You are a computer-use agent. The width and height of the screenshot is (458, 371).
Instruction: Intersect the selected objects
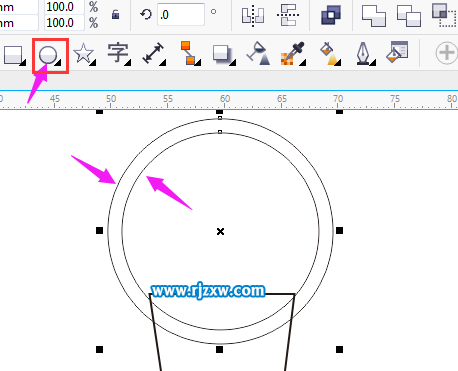[x=444, y=15]
